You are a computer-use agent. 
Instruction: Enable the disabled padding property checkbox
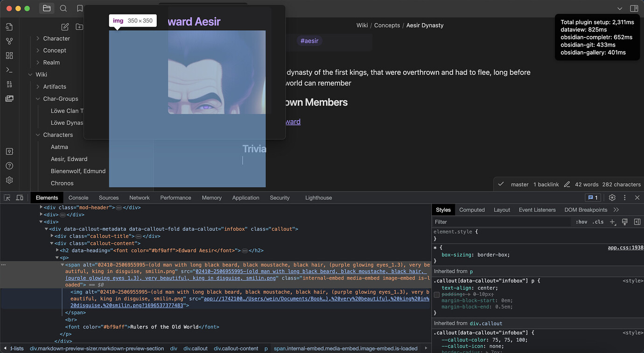click(437, 295)
